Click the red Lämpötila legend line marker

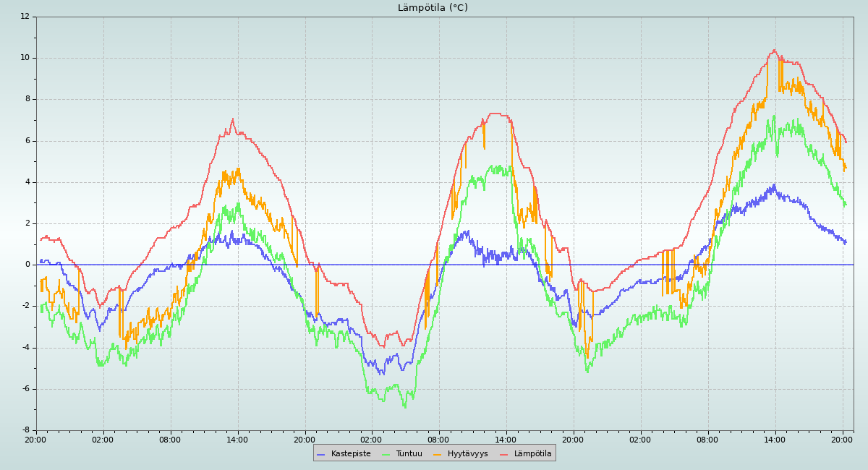504,454
